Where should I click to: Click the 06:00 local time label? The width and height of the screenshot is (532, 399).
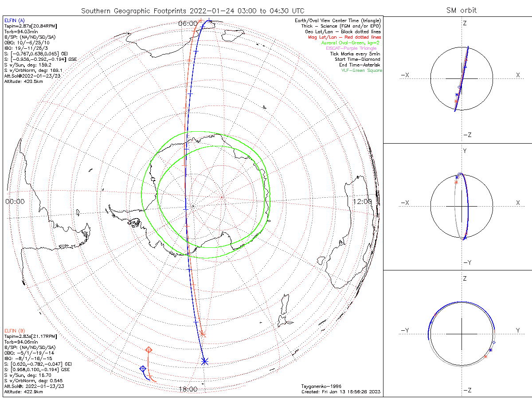click(x=188, y=23)
